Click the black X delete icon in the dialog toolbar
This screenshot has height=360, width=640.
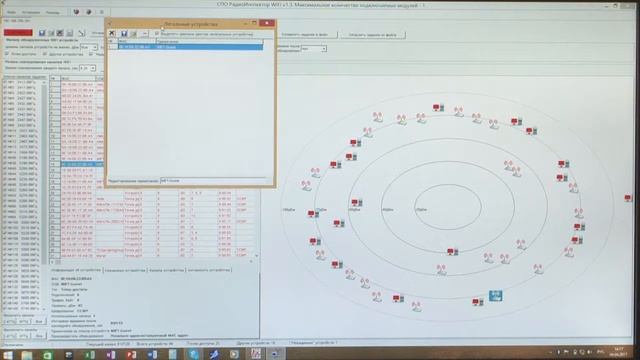(x=112, y=33)
